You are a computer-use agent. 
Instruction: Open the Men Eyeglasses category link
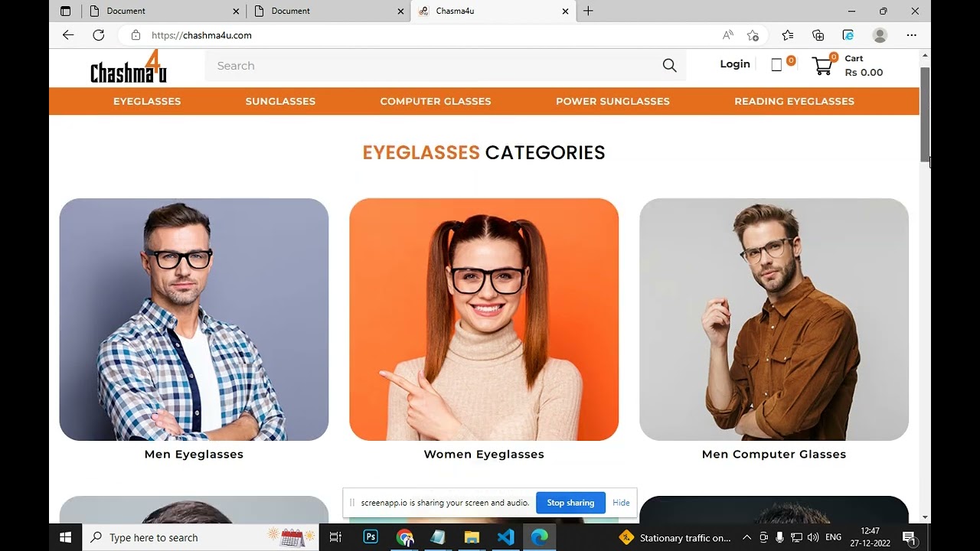pyautogui.click(x=194, y=455)
